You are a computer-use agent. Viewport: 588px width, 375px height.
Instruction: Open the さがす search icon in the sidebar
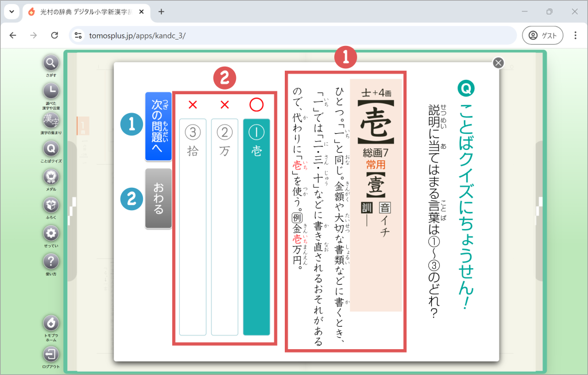click(51, 63)
